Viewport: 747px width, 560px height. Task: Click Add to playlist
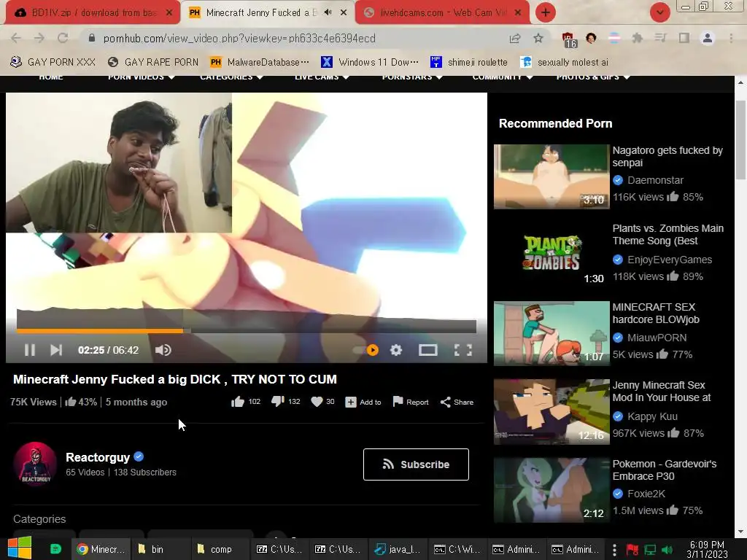pyautogui.click(x=363, y=402)
